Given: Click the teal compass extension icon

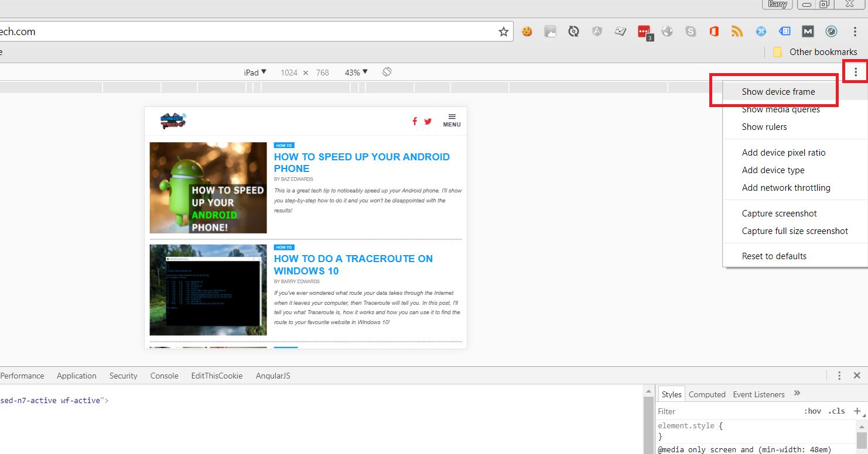Looking at the screenshot, I should tap(831, 32).
